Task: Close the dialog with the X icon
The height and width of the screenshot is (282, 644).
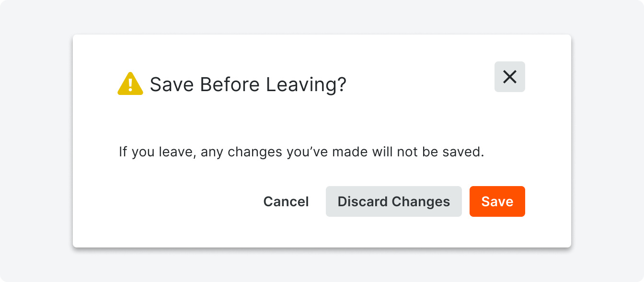Action: tap(510, 77)
